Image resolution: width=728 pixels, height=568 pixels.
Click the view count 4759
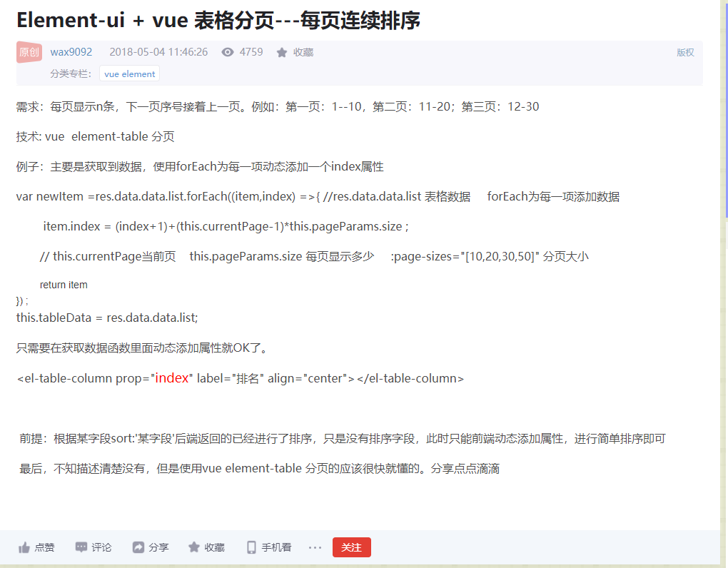[x=251, y=52]
